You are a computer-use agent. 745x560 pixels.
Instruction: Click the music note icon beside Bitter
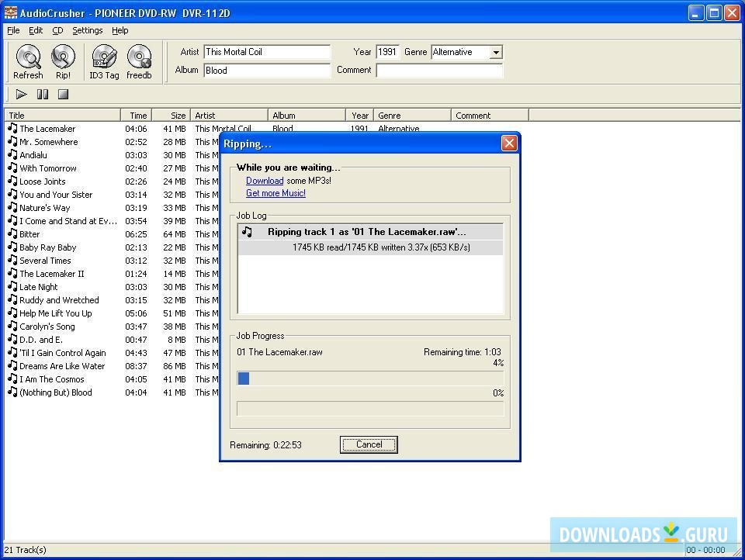(12, 233)
